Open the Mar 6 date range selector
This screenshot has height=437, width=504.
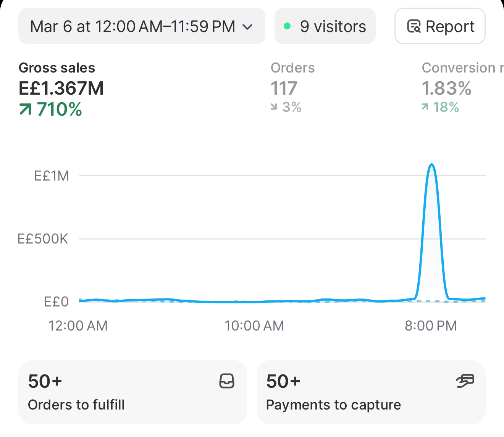[x=142, y=26]
